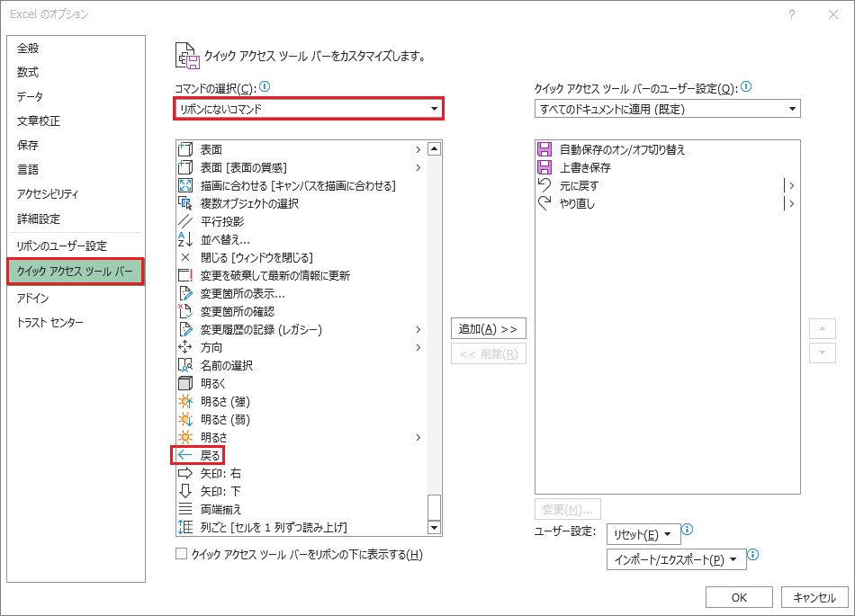Expand the 明るさ submenu arrow
Image resolution: width=855 pixels, height=616 pixels.
coord(418,437)
